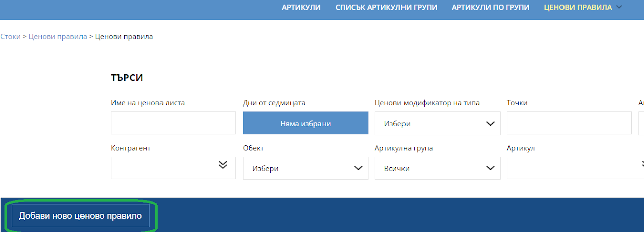This screenshot has width=644, height=232.
Task: Go to Ценови правила breadcrumb link
Action: tap(57, 36)
